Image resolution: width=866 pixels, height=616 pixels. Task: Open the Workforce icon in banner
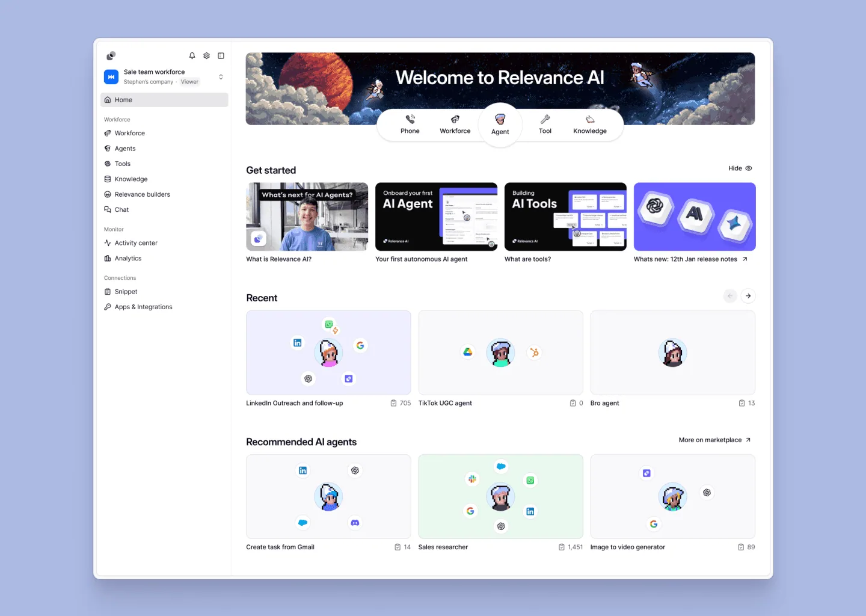click(455, 119)
